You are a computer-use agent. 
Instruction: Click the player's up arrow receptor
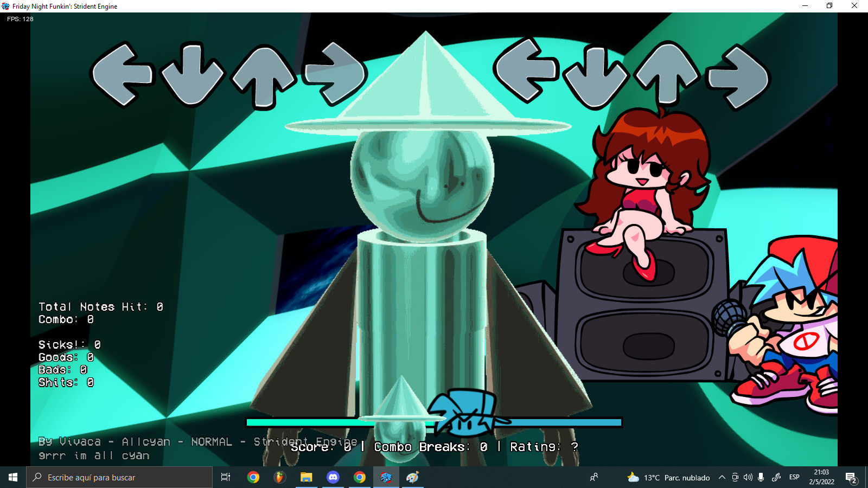coord(667,73)
